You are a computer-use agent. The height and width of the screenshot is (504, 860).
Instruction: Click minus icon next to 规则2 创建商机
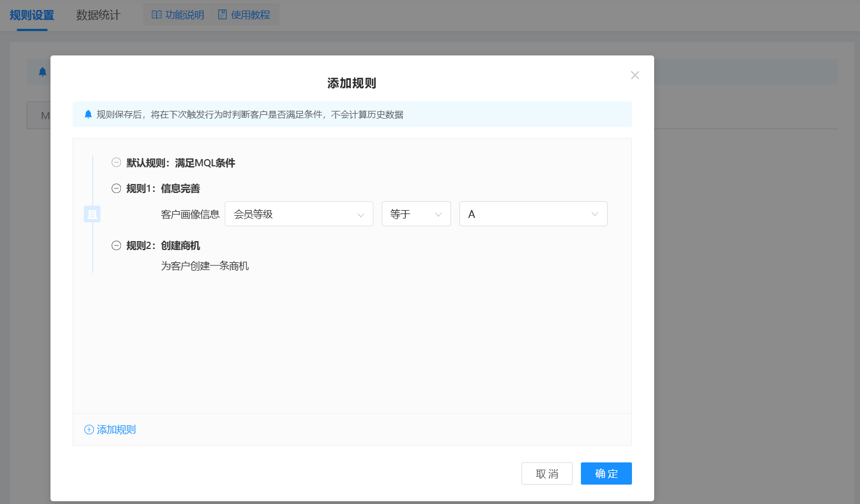point(116,246)
